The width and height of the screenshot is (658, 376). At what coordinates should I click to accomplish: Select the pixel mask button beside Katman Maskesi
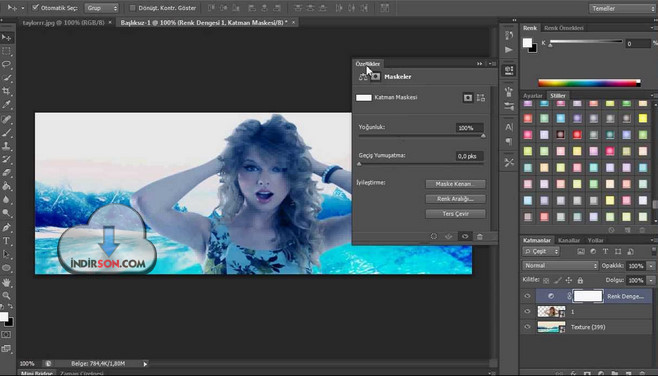pos(467,98)
